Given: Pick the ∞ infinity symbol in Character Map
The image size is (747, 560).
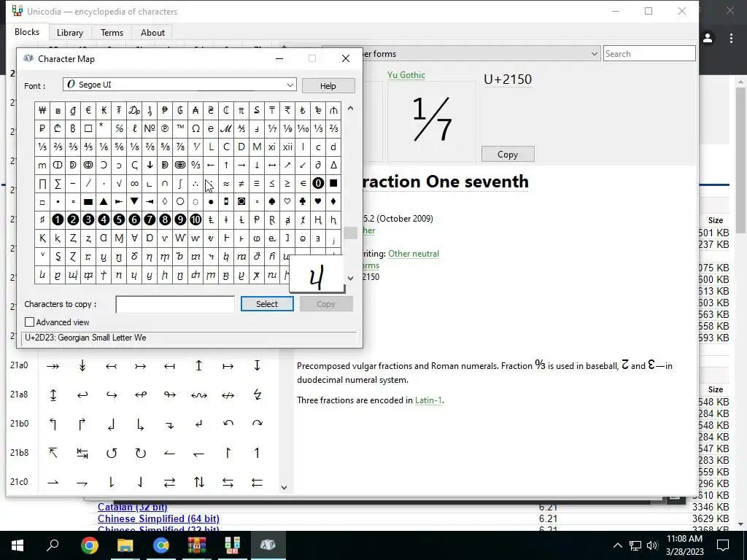Looking at the screenshot, I should (134, 183).
